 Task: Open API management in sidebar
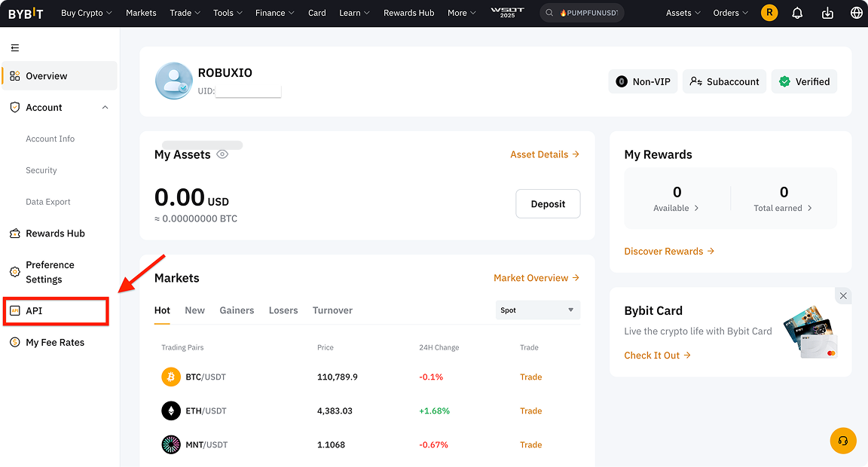point(55,311)
